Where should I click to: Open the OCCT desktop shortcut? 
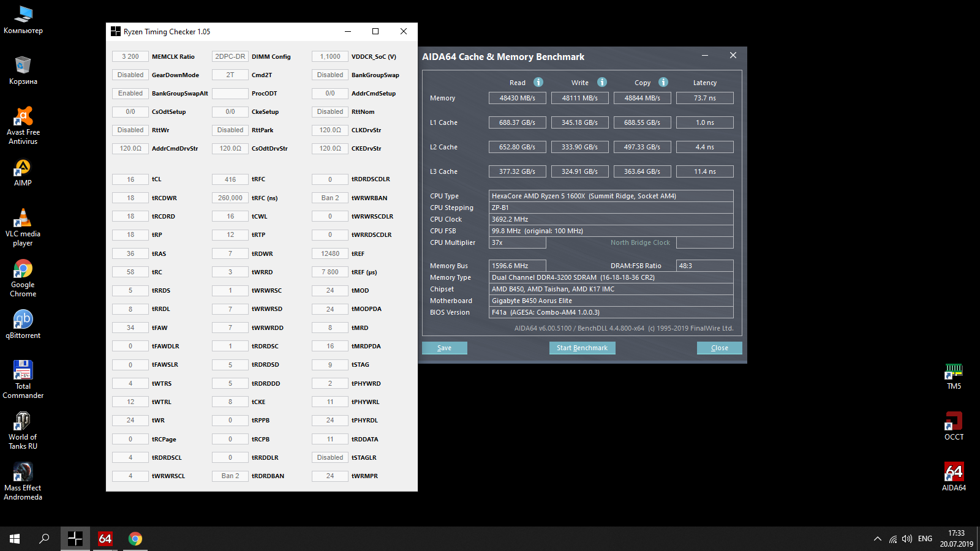[954, 426]
